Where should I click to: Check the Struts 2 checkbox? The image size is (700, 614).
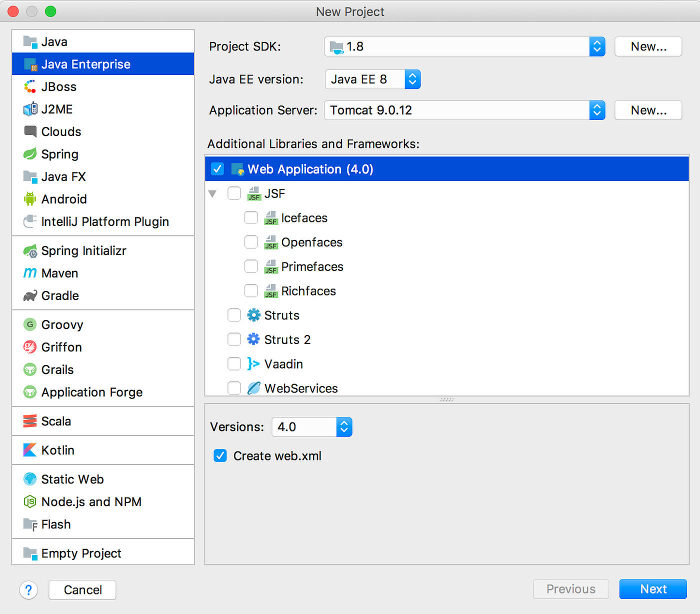234,339
